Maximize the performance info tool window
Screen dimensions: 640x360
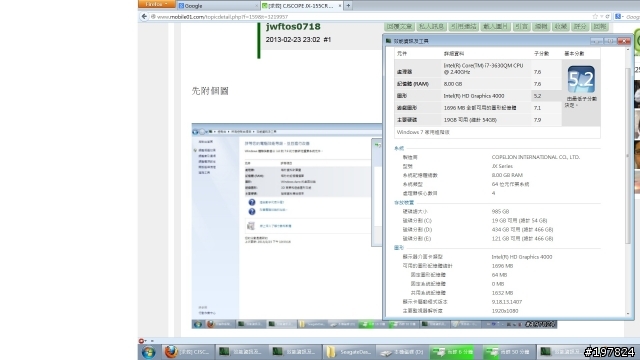[x=610, y=41]
